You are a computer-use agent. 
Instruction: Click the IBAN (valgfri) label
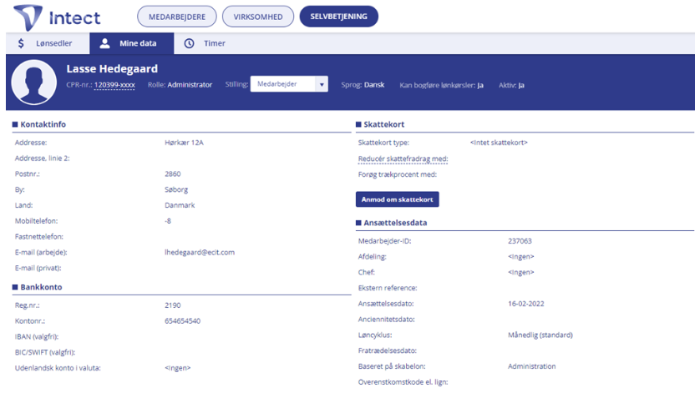point(36,337)
